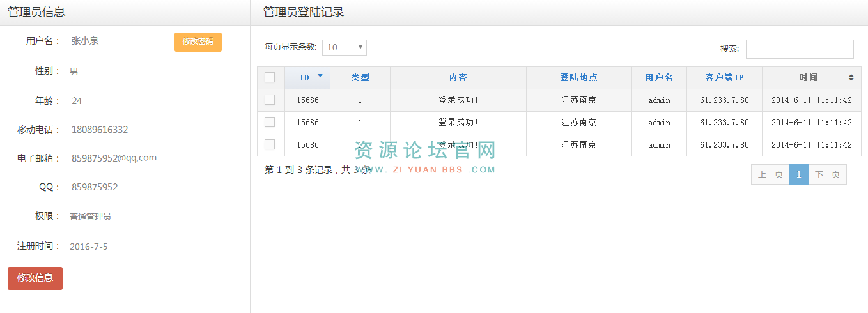Click the QQ number value next to QQ label

point(95,187)
